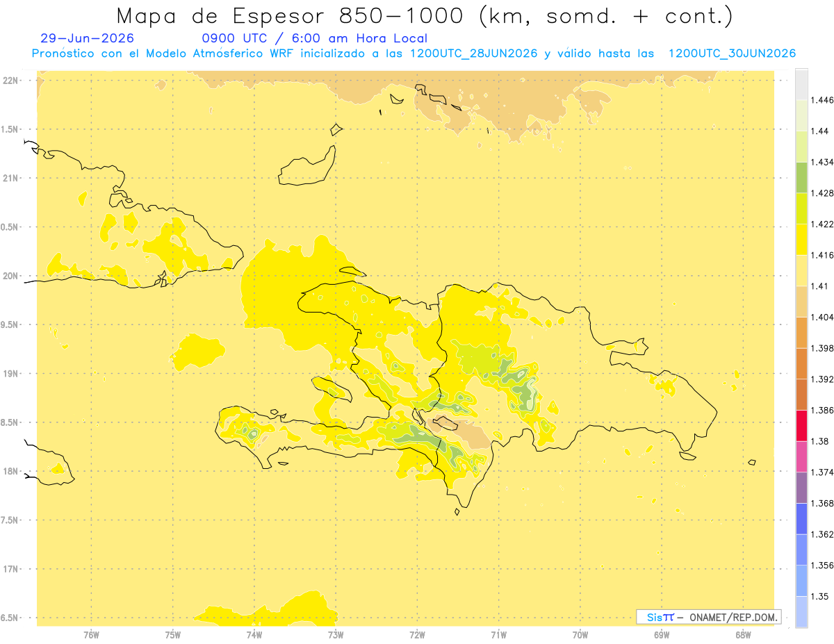
Task: Click the '1.374' colorbar value
Action: [822, 472]
